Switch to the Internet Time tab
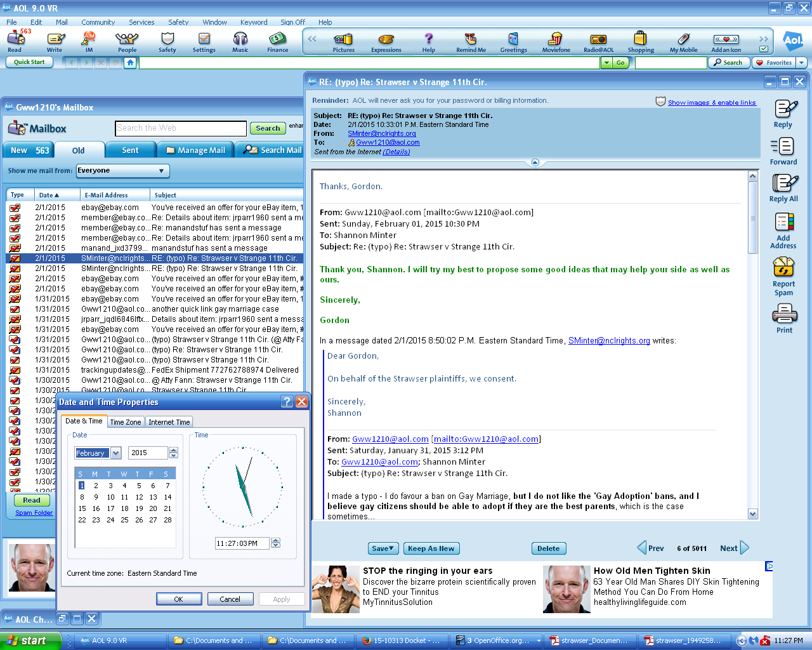812x650 pixels. click(x=169, y=422)
